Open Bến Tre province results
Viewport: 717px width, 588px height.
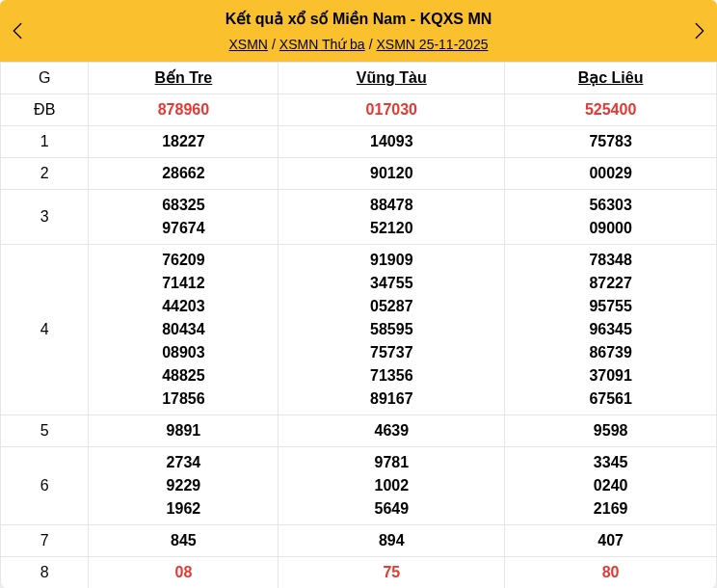[x=183, y=78]
